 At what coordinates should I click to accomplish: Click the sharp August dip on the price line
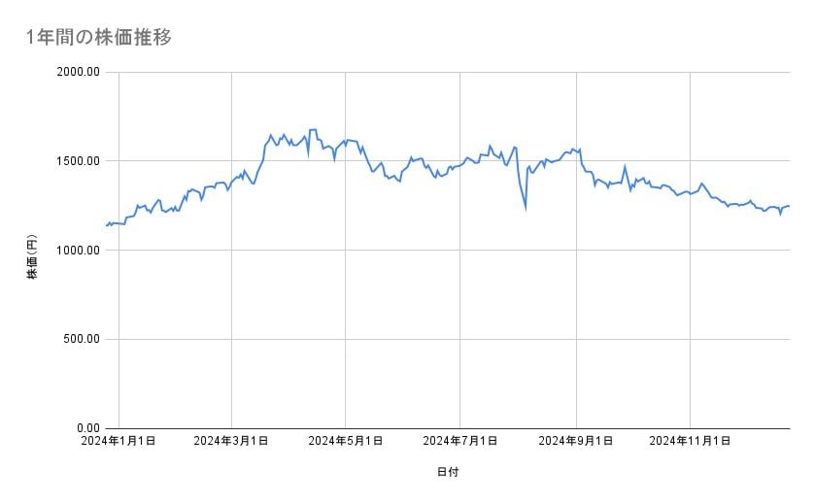tap(526, 207)
